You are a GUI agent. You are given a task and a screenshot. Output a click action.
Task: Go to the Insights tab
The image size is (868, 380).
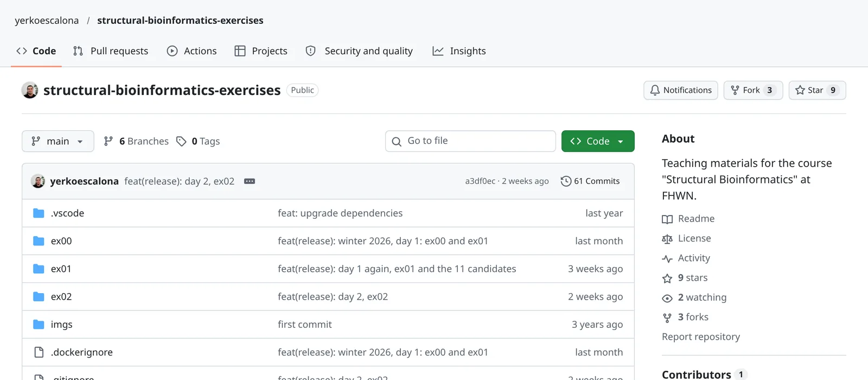click(x=459, y=51)
